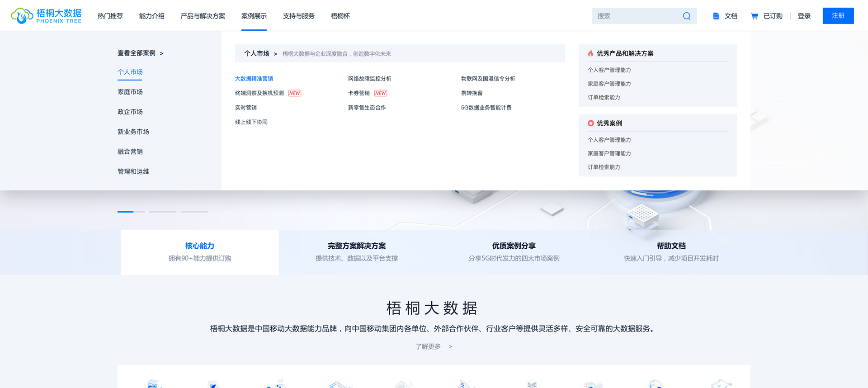The image size is (868, 388).
Task: Open the 梧桐杯 menu
Action: [340, 16]
